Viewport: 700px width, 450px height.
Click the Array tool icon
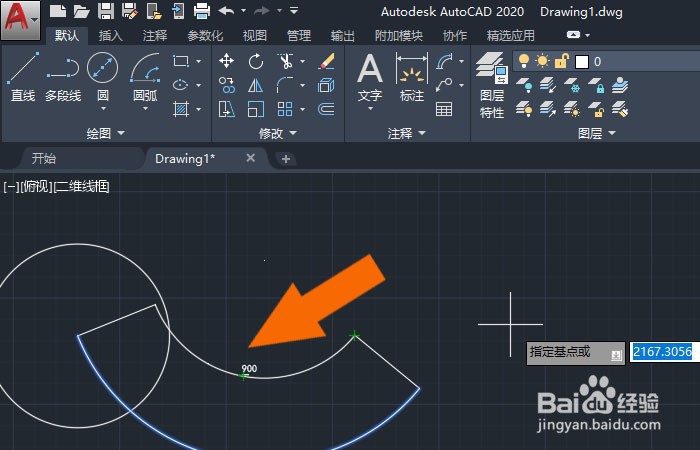point(285,109)
